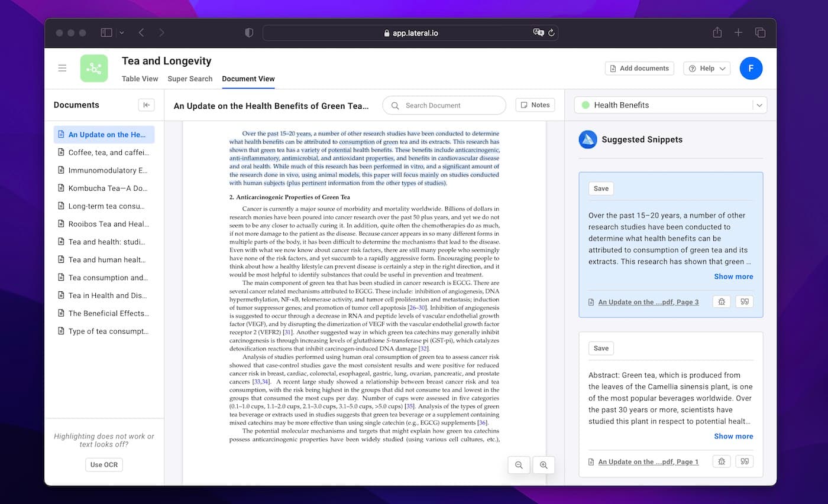
Task: Open 'Coffee, tea, and caffei...' document
Action: coord(104,152)
